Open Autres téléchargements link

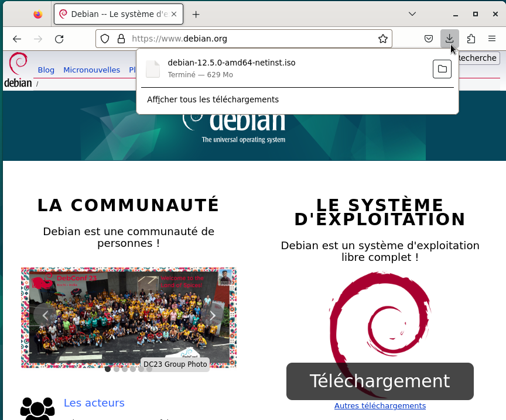[x=380, y=405]
